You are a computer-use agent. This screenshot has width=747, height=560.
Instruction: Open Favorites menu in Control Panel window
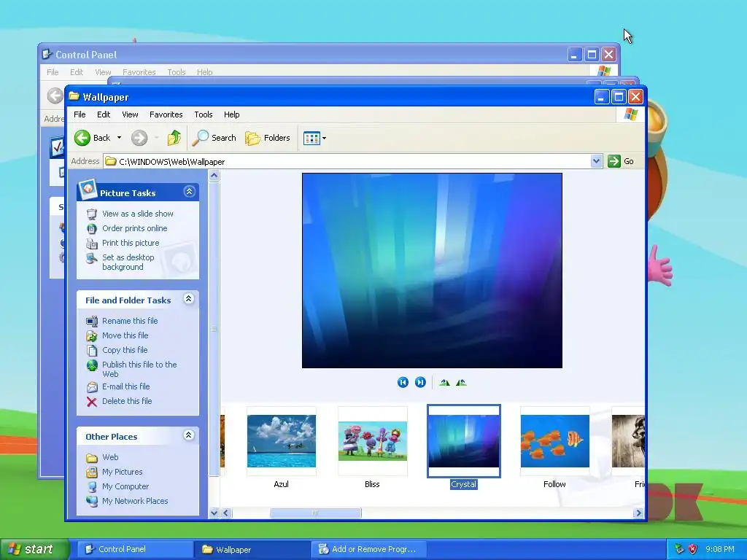click(x=139, y=72)
